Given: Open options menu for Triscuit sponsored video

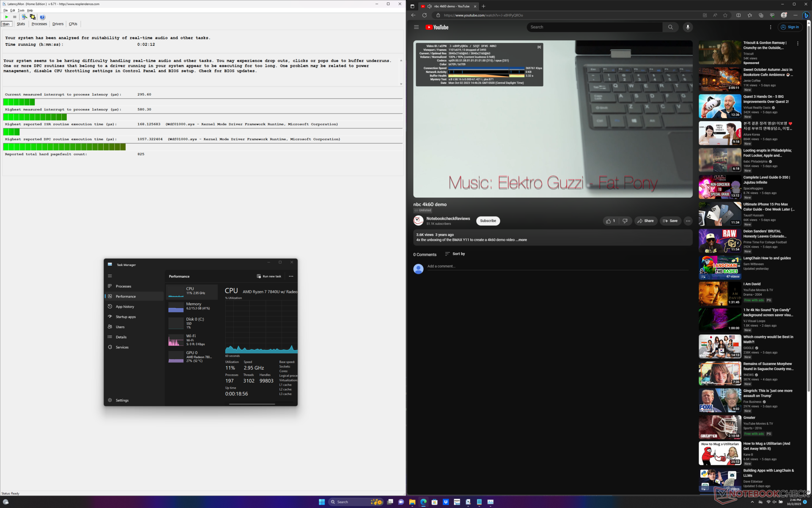Looking at the screenshot, I should (798, 43).
